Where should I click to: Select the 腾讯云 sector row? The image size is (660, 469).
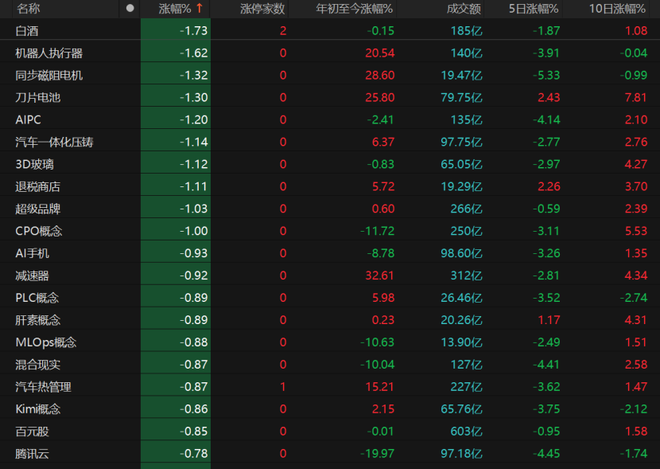click(x=32, y=453)
